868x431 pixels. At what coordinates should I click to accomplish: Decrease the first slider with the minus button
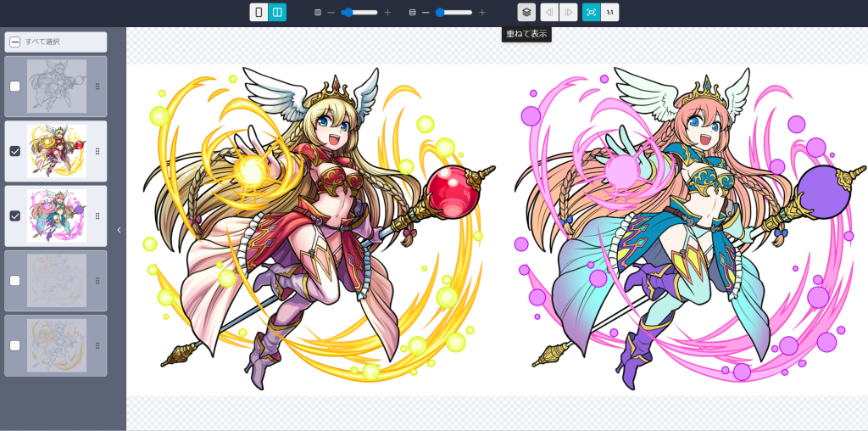(x=331, y=13)
